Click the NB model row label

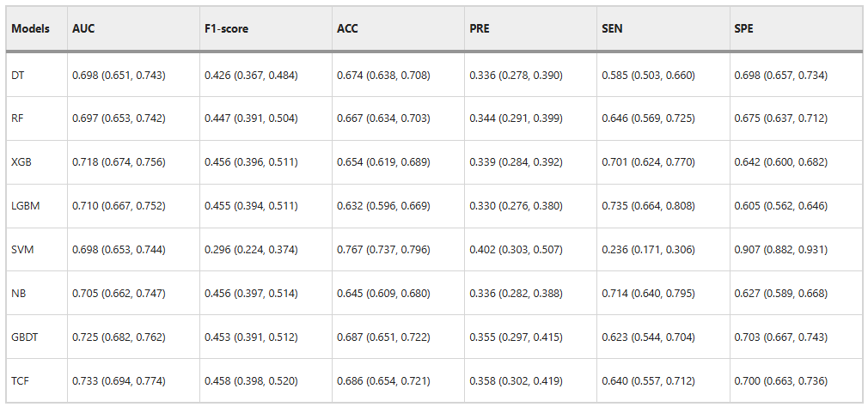pyautogui.click(x=18, y=294)
